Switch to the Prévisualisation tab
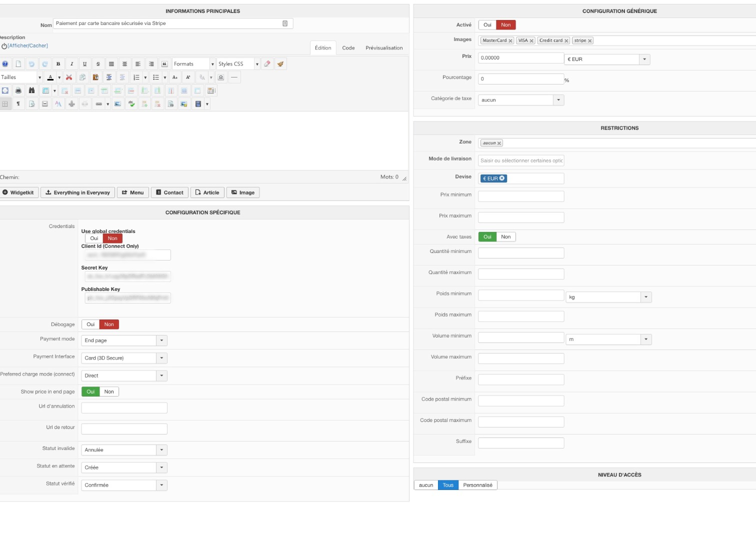Image resolution: width=756 pixels, height=540 pixels. 384,48
